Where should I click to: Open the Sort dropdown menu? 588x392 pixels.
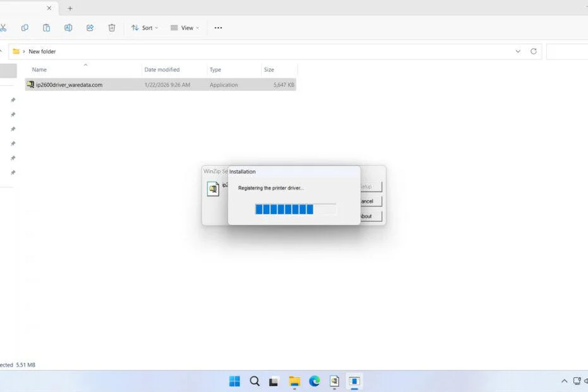tap(144, 28)
